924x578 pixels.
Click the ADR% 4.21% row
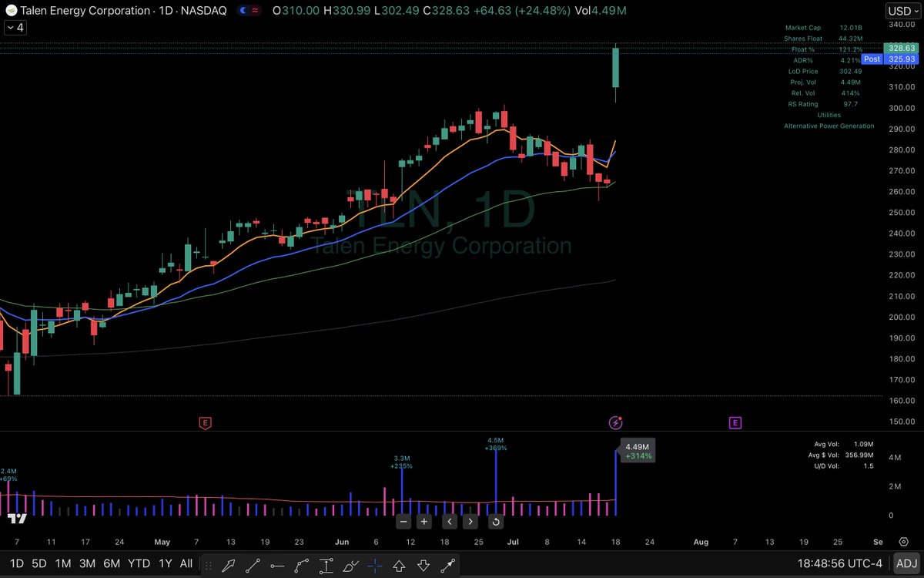(x=828, y=60)
